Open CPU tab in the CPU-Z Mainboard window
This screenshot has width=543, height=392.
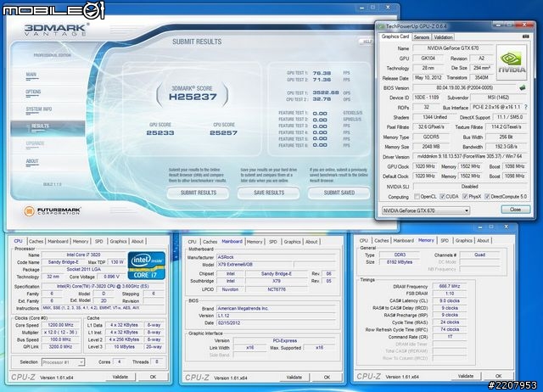pos(193,242)
